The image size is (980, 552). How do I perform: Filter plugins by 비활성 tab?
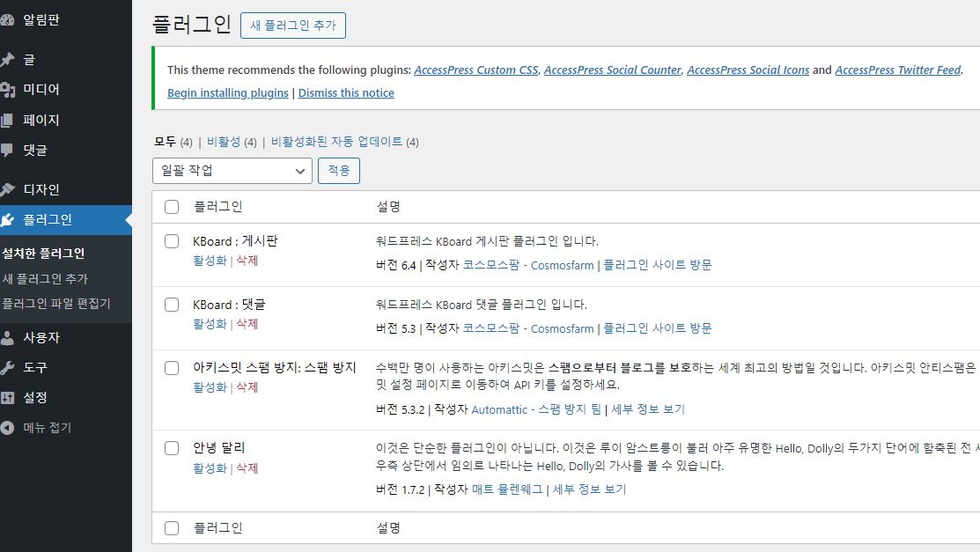pos(225,142)
